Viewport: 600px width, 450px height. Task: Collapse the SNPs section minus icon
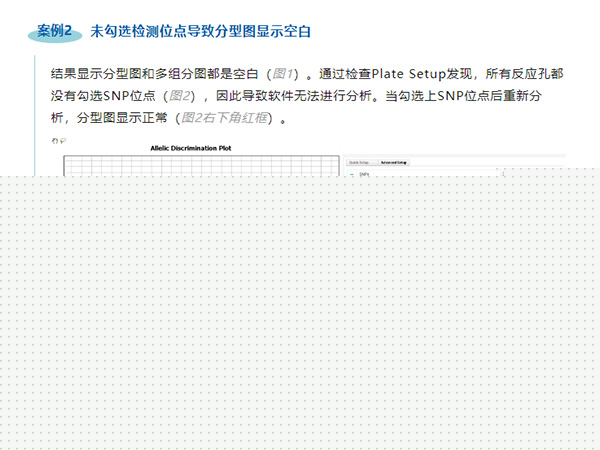tap(351, 172)
